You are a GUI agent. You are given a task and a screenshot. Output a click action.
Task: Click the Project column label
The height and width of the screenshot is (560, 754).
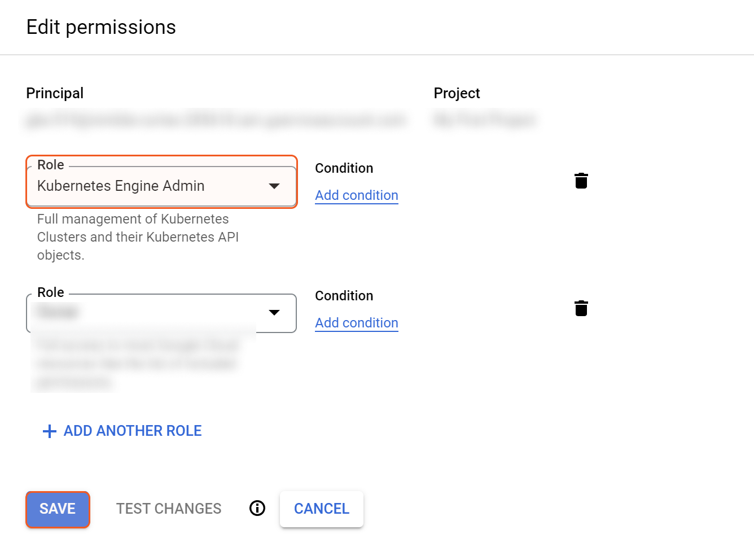click(457, 93)
